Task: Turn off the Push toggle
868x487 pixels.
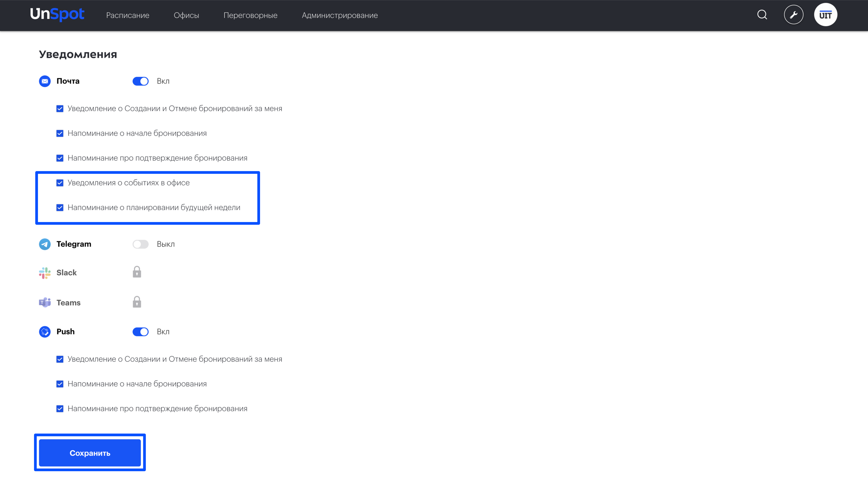Action: coord(140,332)
